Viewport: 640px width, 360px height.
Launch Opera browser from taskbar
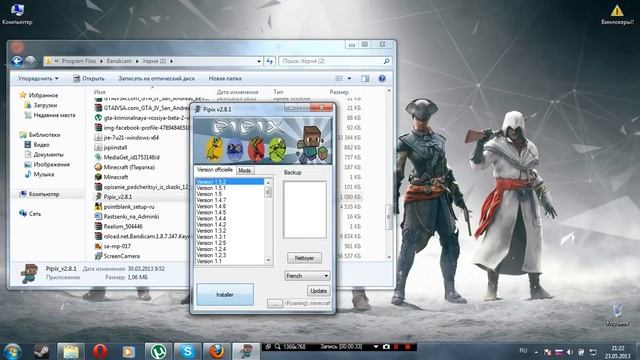[100, 351]
